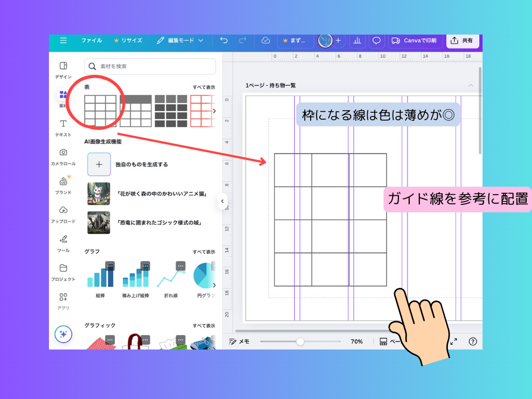The height and width of the screenshot is (399, 532).
Task: Collapse the side panel using the left-pointing chevron
Action: (x=222, y=201)
